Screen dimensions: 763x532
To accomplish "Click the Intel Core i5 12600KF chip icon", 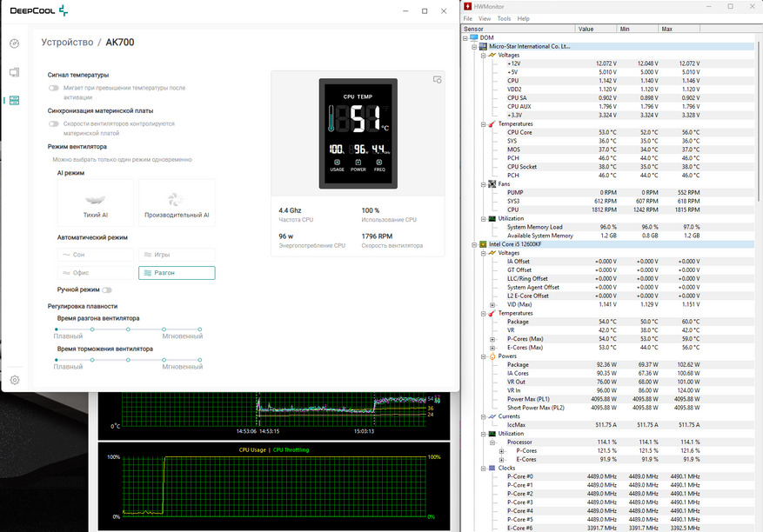I will [483, 244].
